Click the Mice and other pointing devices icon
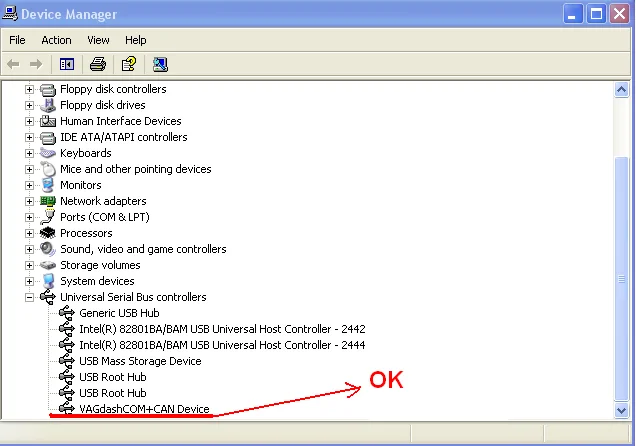The image size is (636, 446). point(48,169)
